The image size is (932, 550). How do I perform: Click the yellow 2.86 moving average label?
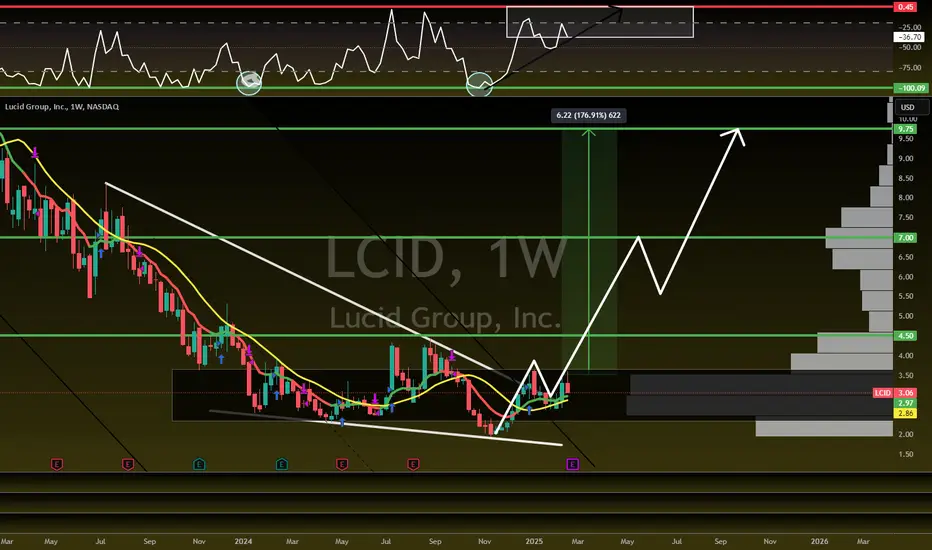coord(906,413)
